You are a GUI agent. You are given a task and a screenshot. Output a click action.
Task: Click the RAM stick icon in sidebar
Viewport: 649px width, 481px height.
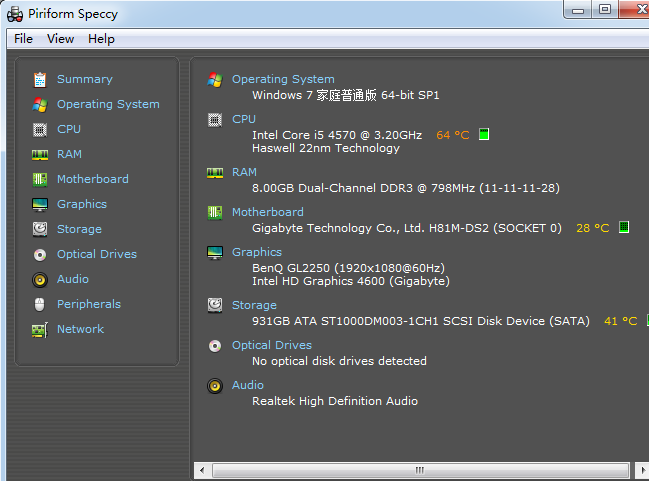coord(40,155)
